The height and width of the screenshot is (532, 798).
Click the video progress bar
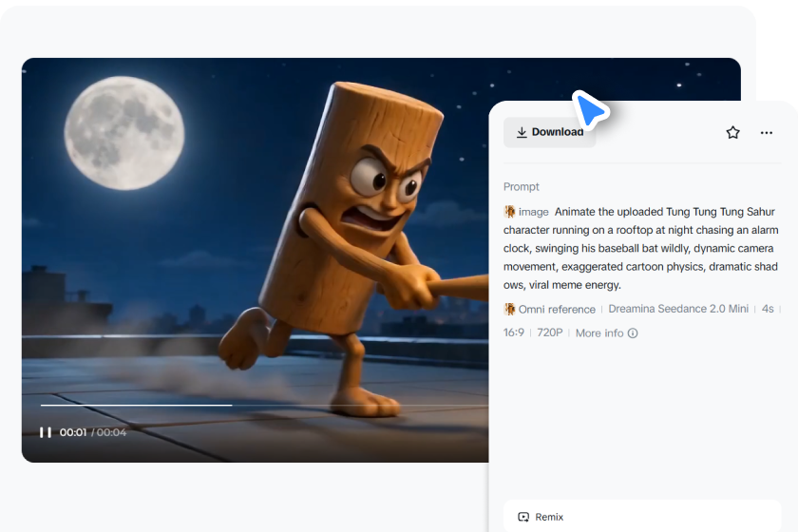[x=264, y=406]
